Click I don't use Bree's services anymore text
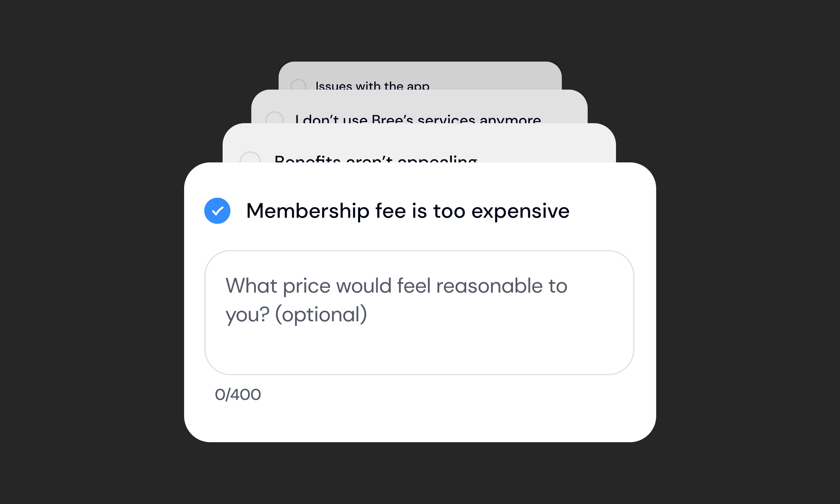 coord(418,119)
